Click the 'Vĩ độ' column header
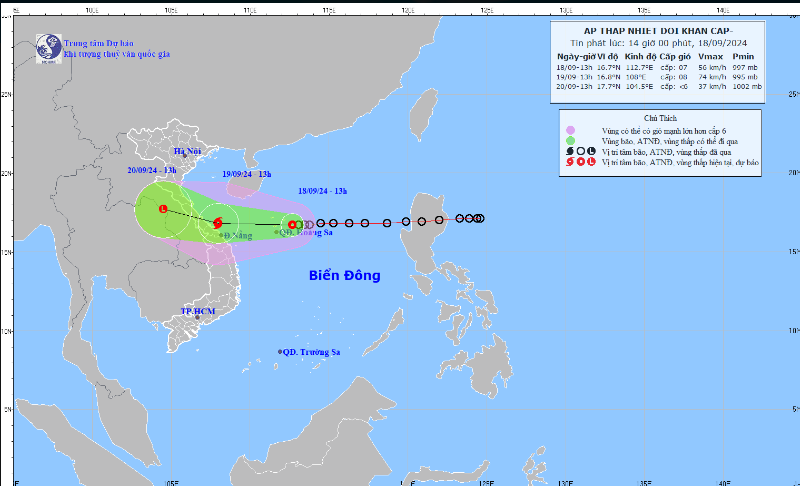Viewport: 800px width, 486px height. point(608,57)
